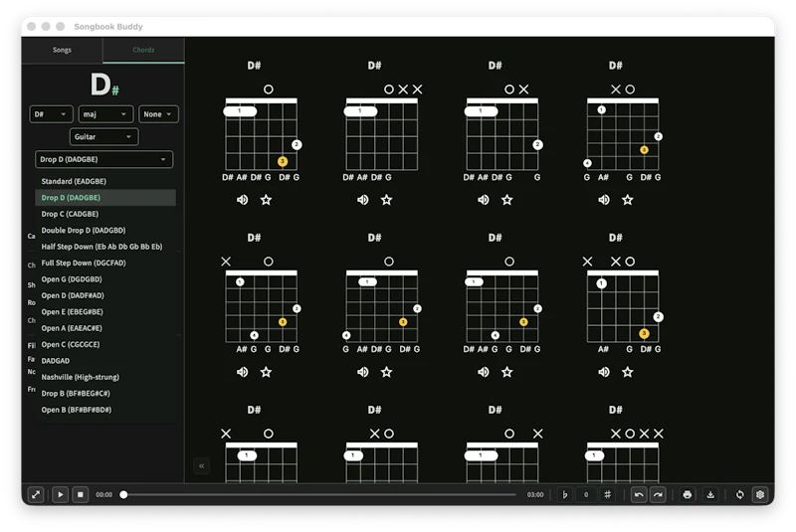796x532 pixels.
Task: Redo the last undone action
Action: pos(658,494)
